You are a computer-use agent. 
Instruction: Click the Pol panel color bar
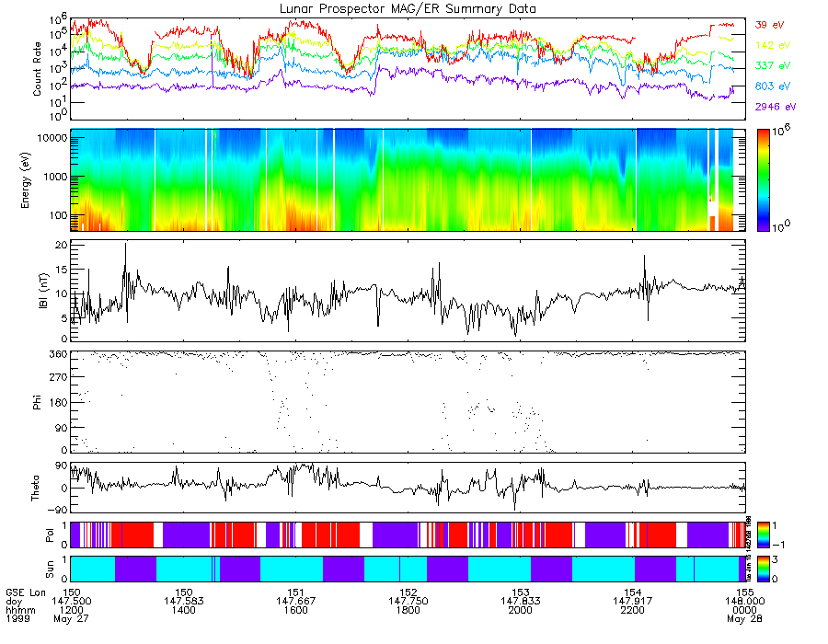[x=763, y=535]
